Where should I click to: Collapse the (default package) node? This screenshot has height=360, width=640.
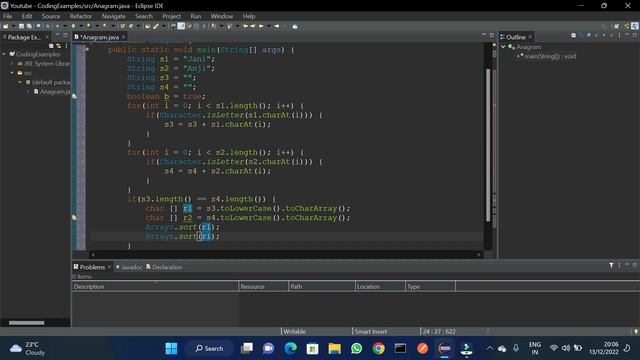click(x=20, y=82)
